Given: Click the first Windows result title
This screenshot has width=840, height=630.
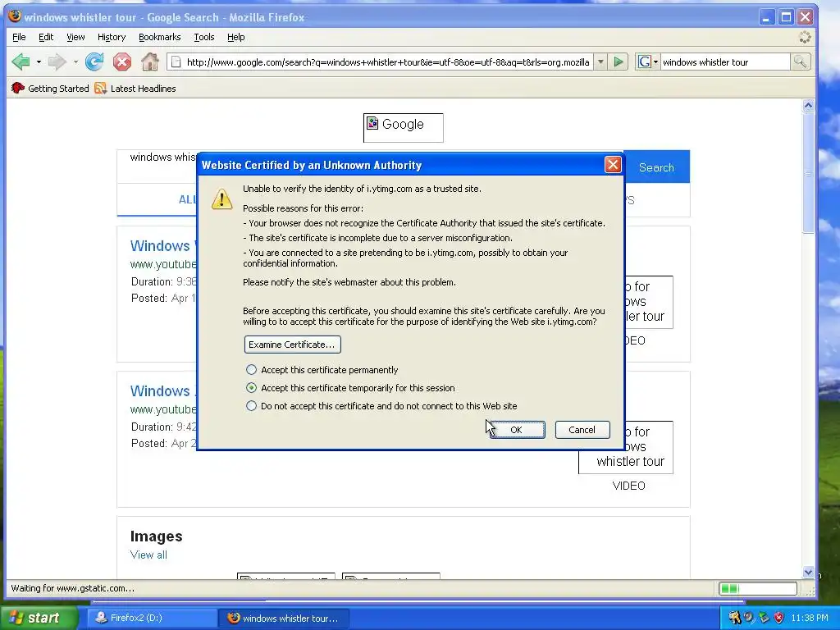Looking at the screenshot, I should (x=163, y=245).
